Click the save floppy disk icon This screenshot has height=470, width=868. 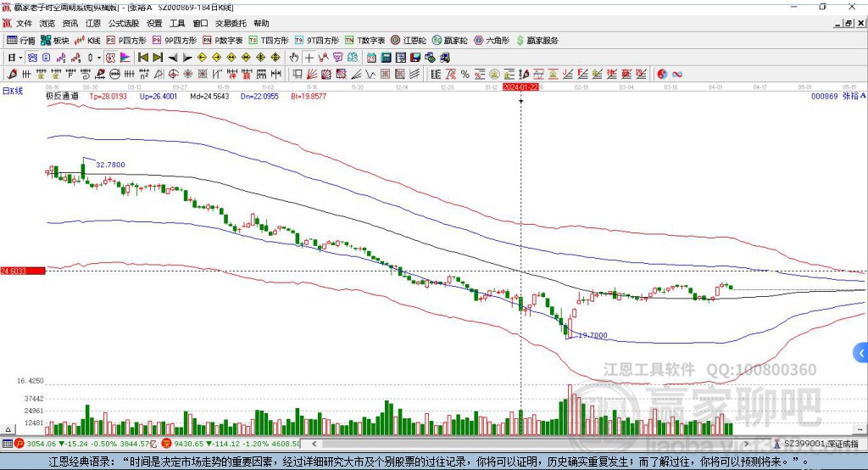[x=415, y=58]
